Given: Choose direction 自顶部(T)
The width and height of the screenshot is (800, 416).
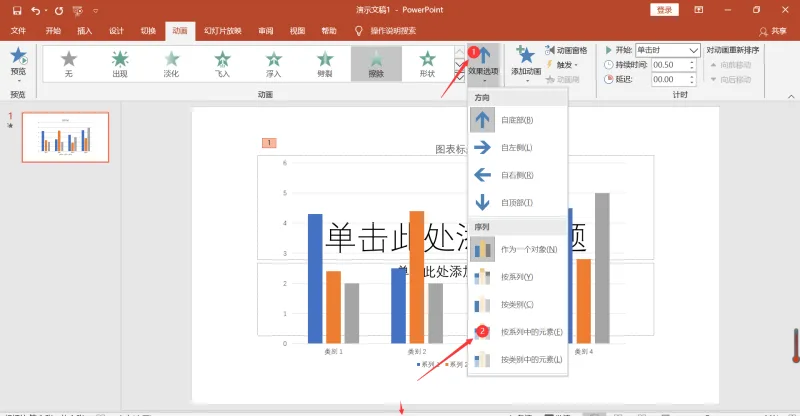Looking at the screenshot, I should pyautogui.click(x=518, y=203).
